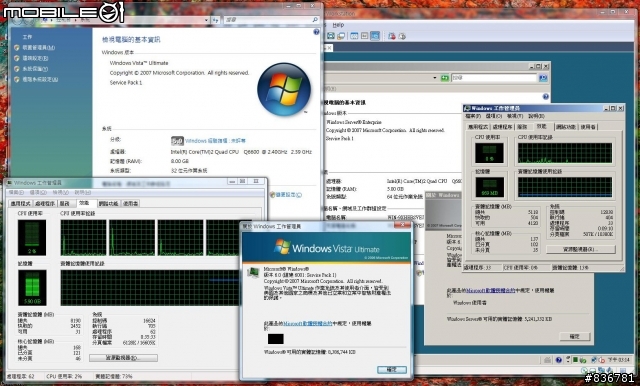Click the quick switch view icon in VMware toolbar

[x=364, y=36]
